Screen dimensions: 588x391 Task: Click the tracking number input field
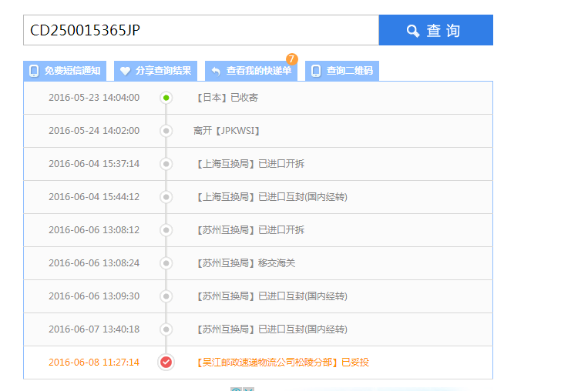(x=200, y=30)
